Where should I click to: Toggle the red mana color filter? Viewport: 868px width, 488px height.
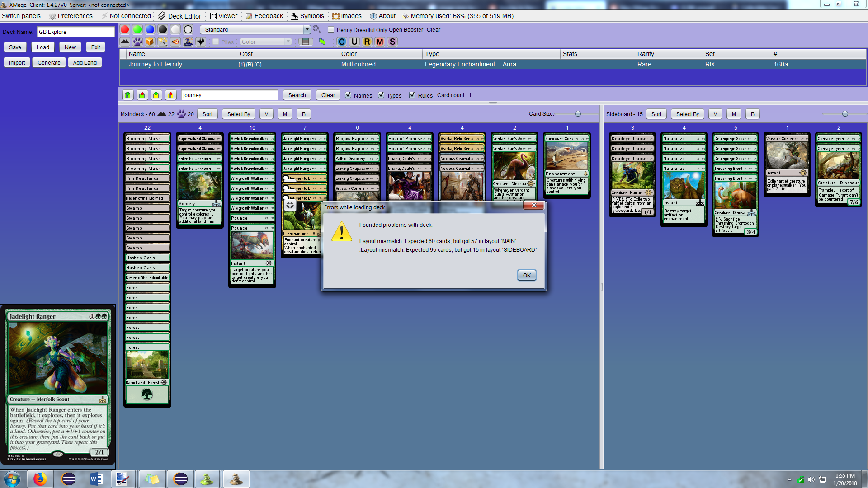(x=125, y=29)
